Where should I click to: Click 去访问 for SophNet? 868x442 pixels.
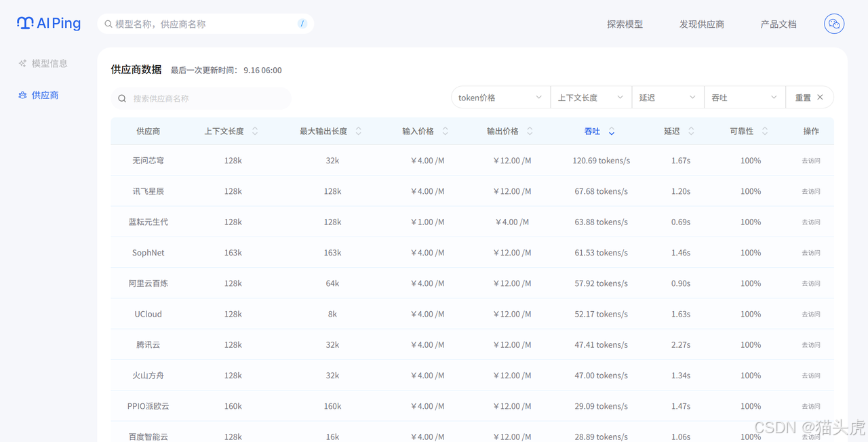click(x=811, y=253)
